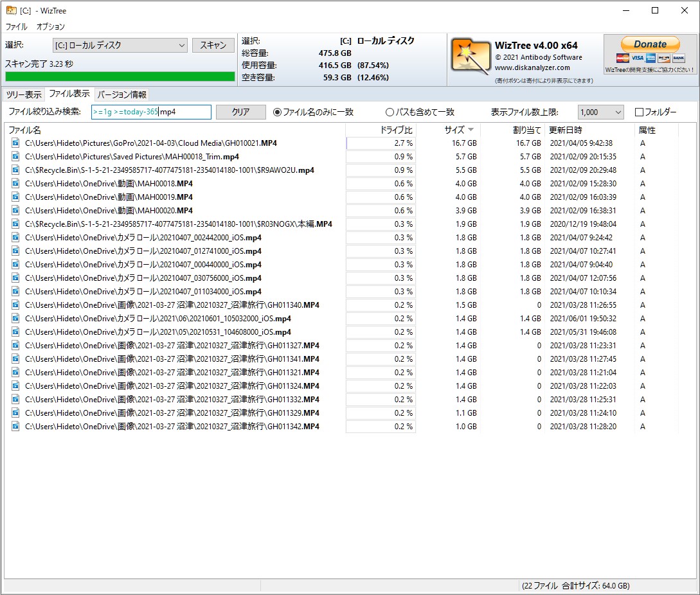
Task: Select the ファイル名のみに一致 radio button
Action: pos(279,111)
